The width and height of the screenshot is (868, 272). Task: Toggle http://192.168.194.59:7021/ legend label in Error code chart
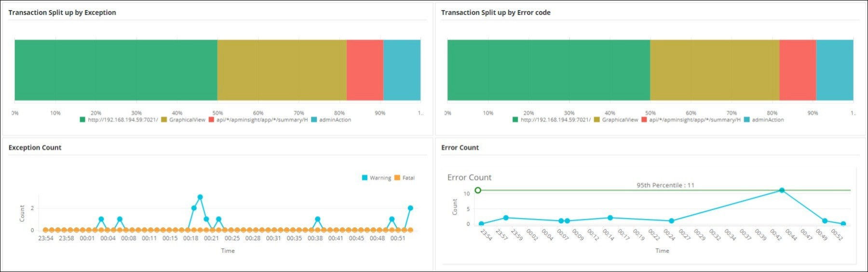(x=556, y=120)
